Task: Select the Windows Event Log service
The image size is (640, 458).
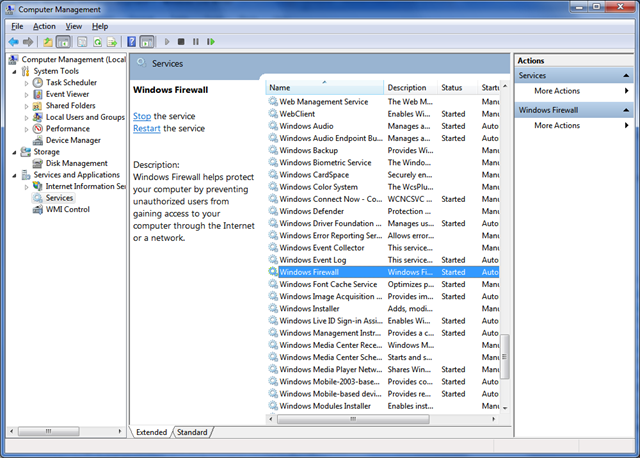Action: (383, 260)
